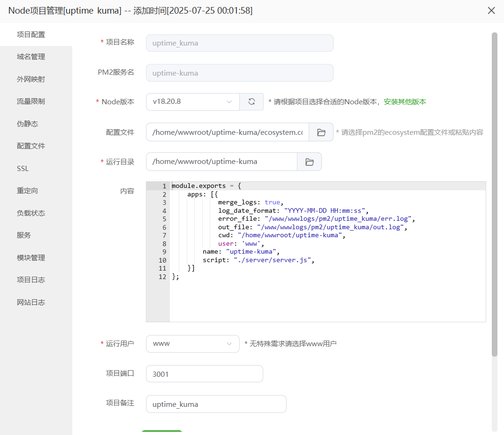This screenshot has height=435, width=504.
Task: Click the PM2服务名 field uptime-kuma
Action: [x=240, y=73]
